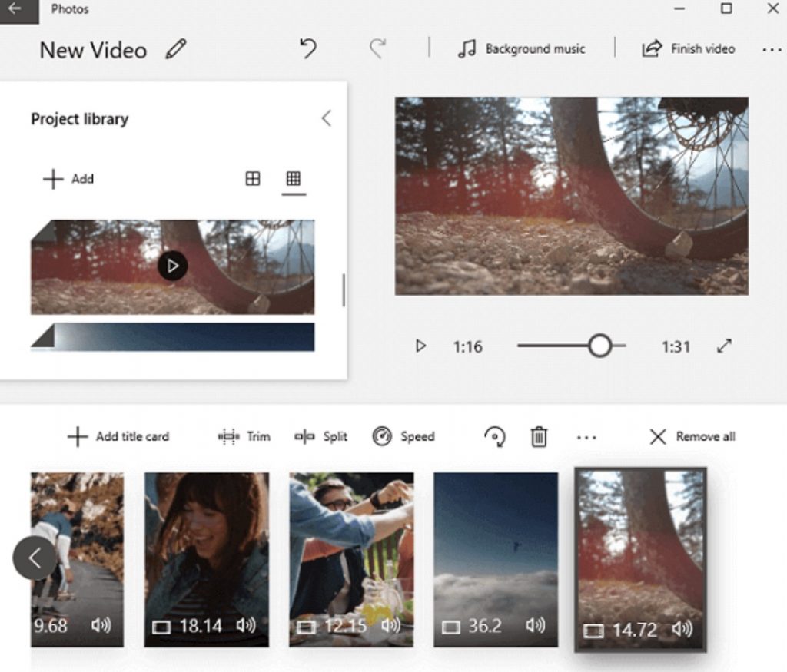787x672 pixels.
Task: Go back using the Photos back arrow
Action: tap(15, 10)
